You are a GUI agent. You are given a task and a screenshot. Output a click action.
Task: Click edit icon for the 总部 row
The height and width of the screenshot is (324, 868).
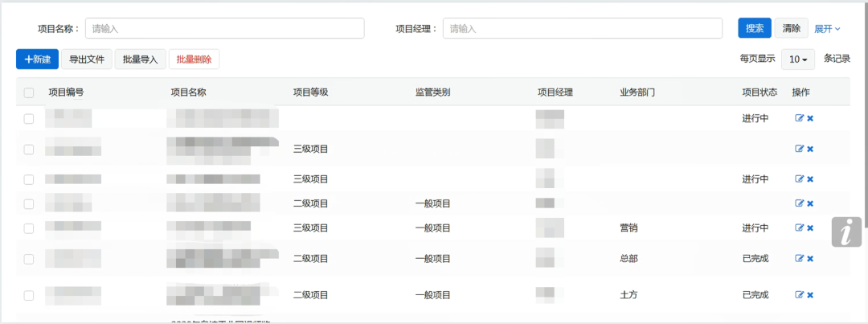[799, 259]
